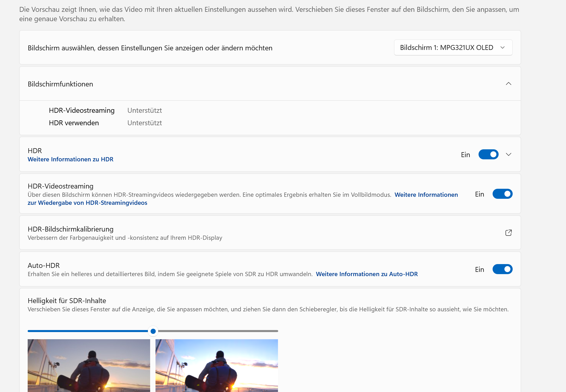Click the right HDR preview image
Image resolution: width=566 pixels, height=392 pixels.
coord(217,365)
